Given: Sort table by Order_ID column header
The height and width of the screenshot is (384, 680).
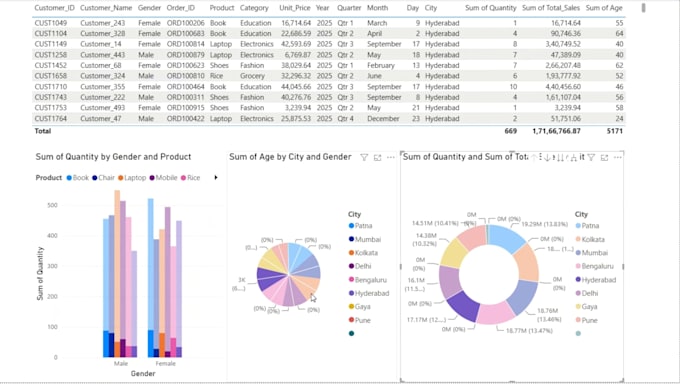Looking at the screenshot, I should click(x=180, y=8).
